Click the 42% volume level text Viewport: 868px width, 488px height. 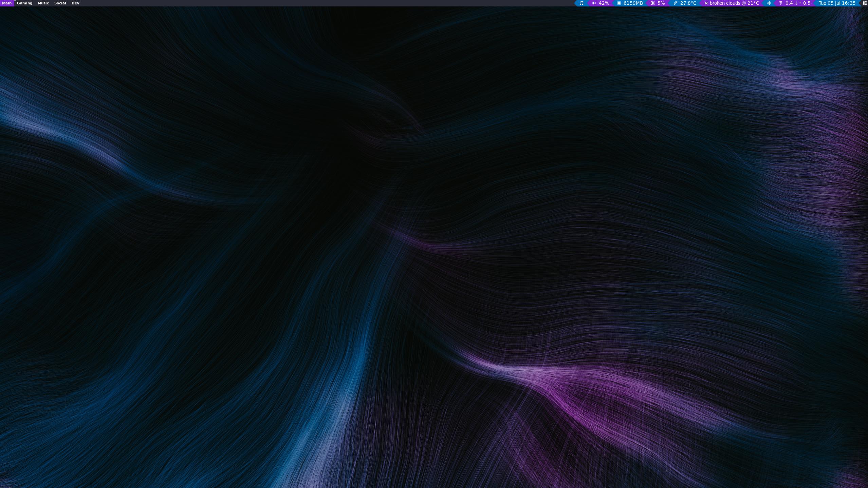604,3
